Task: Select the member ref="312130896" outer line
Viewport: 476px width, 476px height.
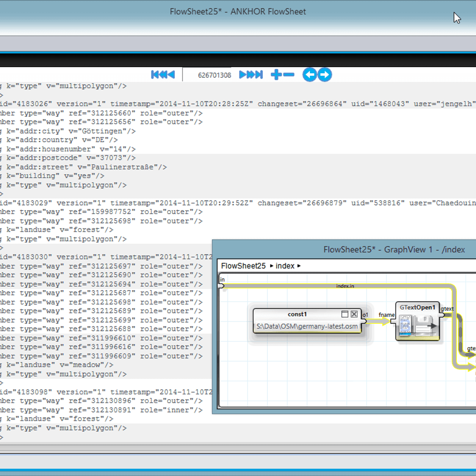Action: click(x=101, y=401)
